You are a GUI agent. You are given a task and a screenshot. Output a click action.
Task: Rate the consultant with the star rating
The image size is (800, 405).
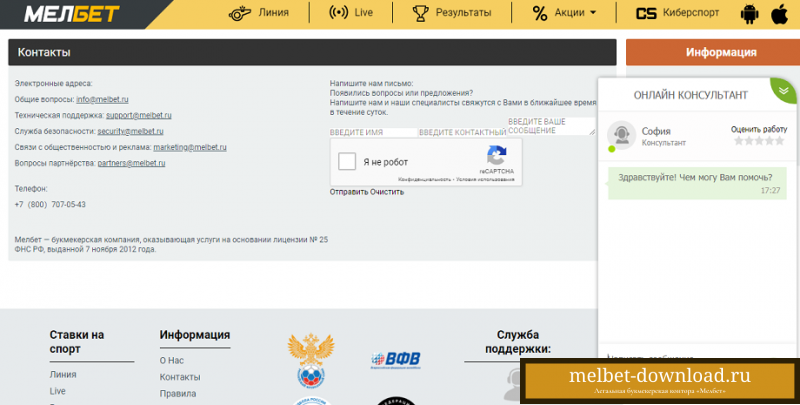pos(759,141)
